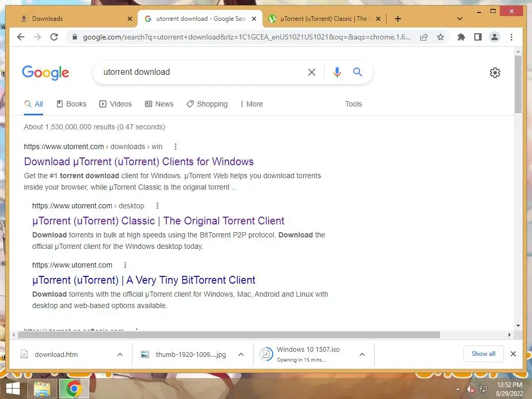Show all downloads
Viewport: 532px width, 399px height.
click(x=484, y=354)
